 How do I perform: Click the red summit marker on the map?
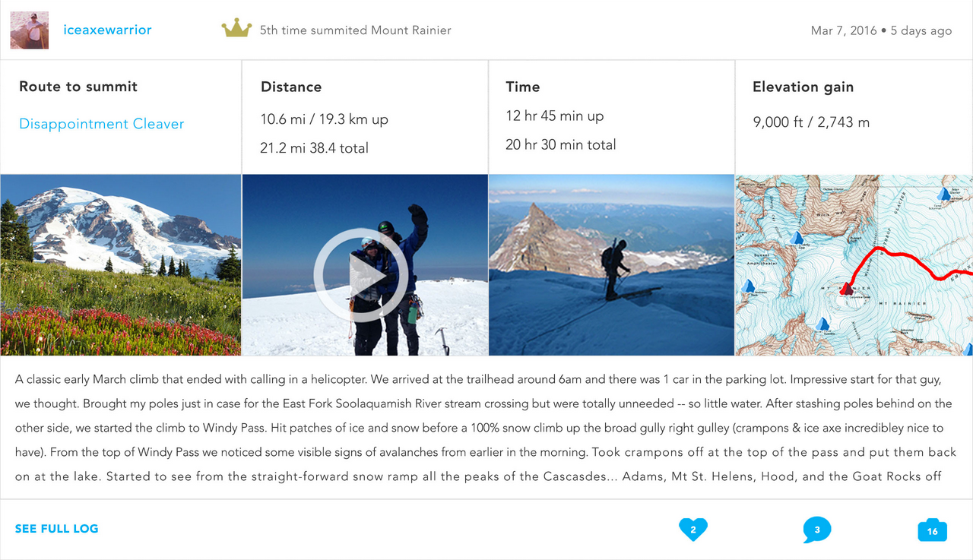click(846, 288)
